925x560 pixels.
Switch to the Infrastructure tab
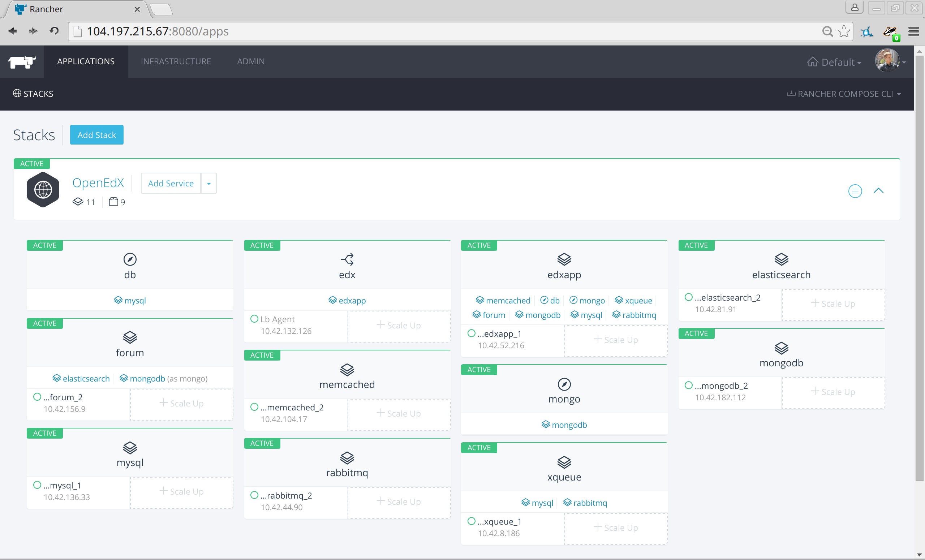176,61
